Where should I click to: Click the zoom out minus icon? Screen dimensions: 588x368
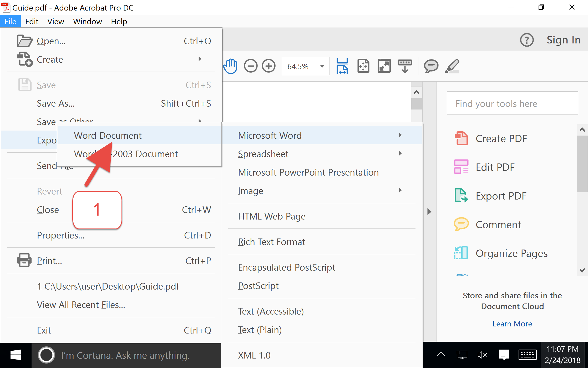tap(251, 66)
